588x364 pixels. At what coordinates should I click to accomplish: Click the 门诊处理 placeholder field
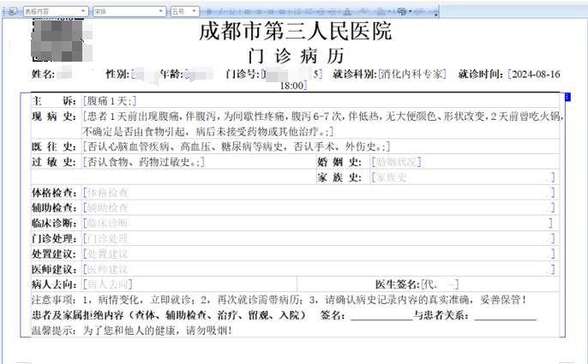coord(319,238)
